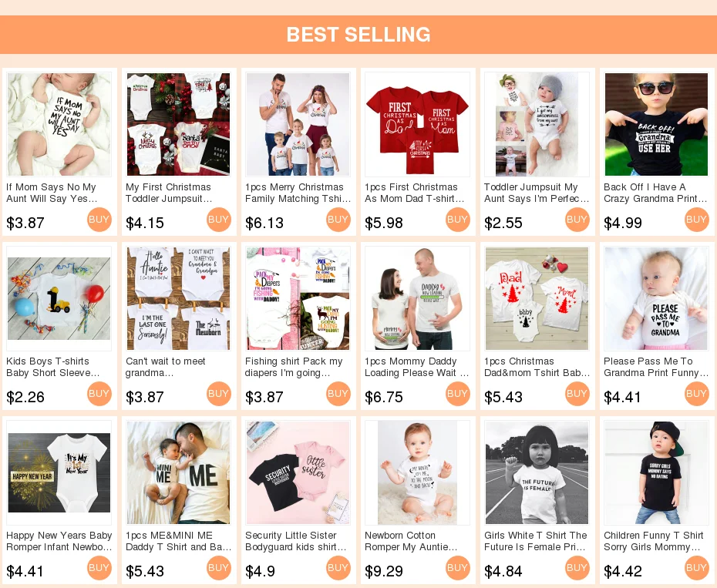Open the Please Pass Me To Grandma image

656,298
